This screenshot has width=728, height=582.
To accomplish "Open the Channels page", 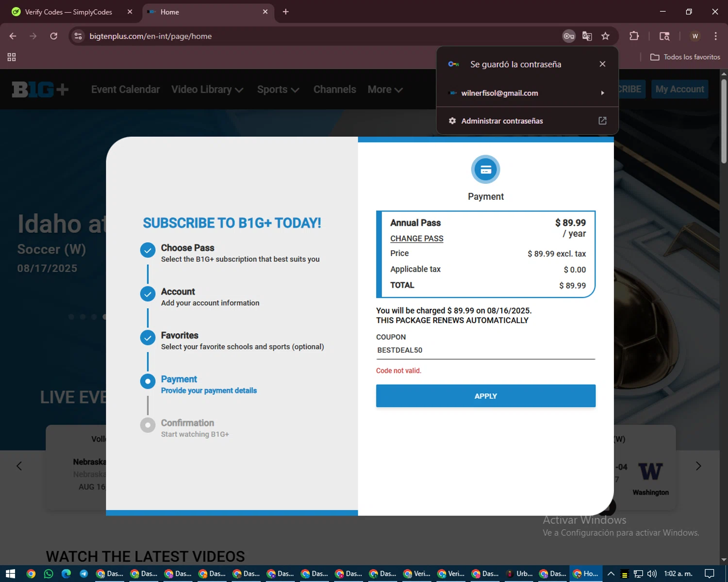I will pos(334,90).
